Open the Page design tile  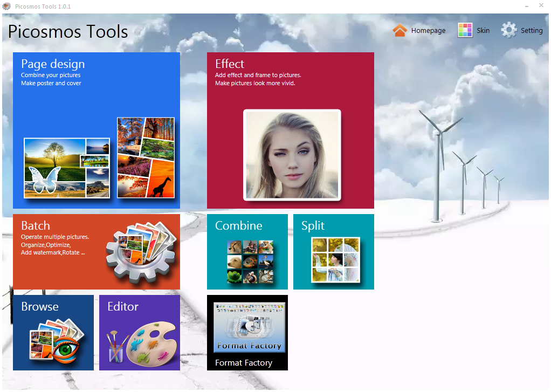pos(97,130)
